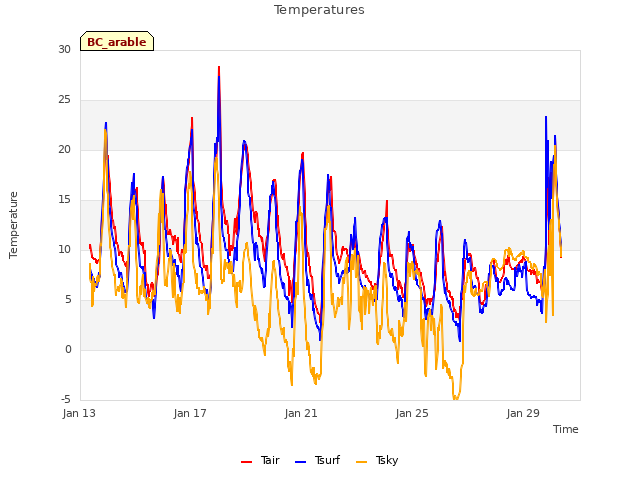This screenshot has width=640, height=480.
Task: Click the 10 y-axis tick label
Action: tap(64, 250)
